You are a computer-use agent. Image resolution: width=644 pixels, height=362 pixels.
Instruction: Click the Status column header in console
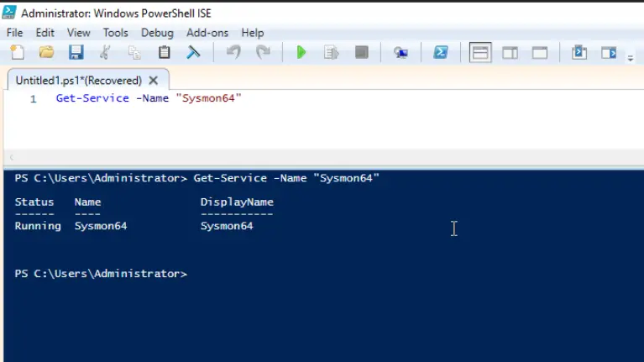click(x=34, y=202)
